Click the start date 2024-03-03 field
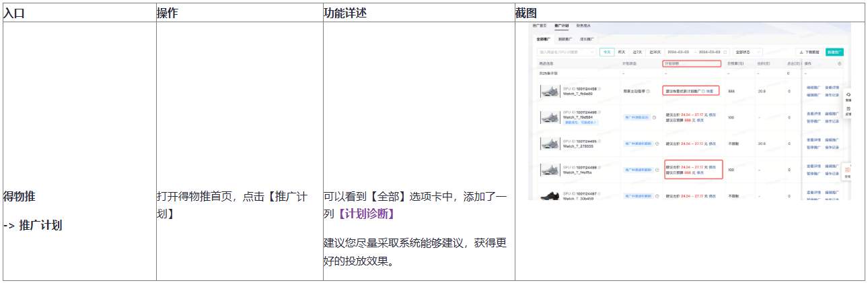868x283 pixels. pos(680,52)
